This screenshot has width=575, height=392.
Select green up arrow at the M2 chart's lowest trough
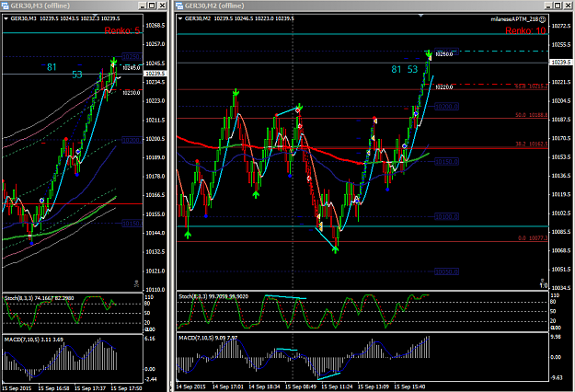pyautogui.click(x=335, y=249)
